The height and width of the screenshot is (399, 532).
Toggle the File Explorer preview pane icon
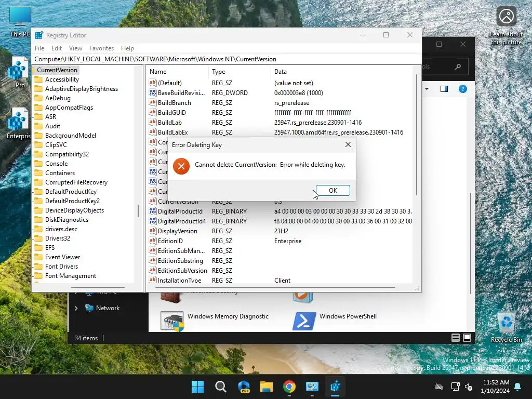click(x=444, y=89)
